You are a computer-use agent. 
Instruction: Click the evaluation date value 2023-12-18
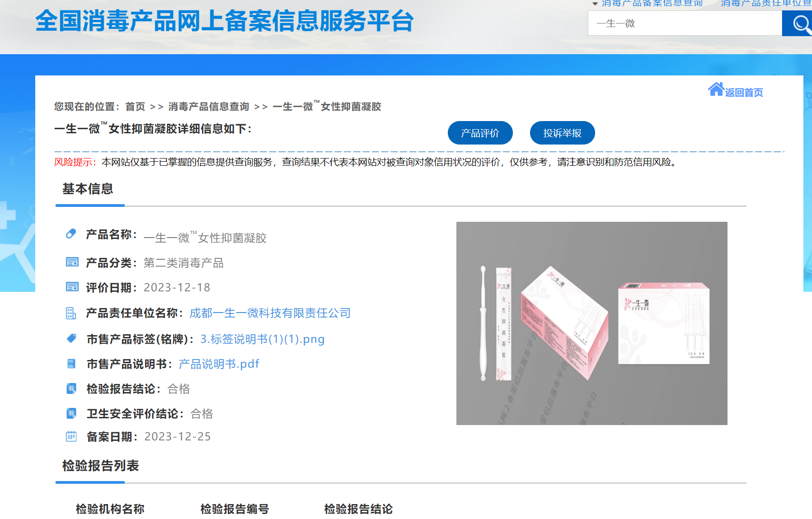click(x=177, y=287)
